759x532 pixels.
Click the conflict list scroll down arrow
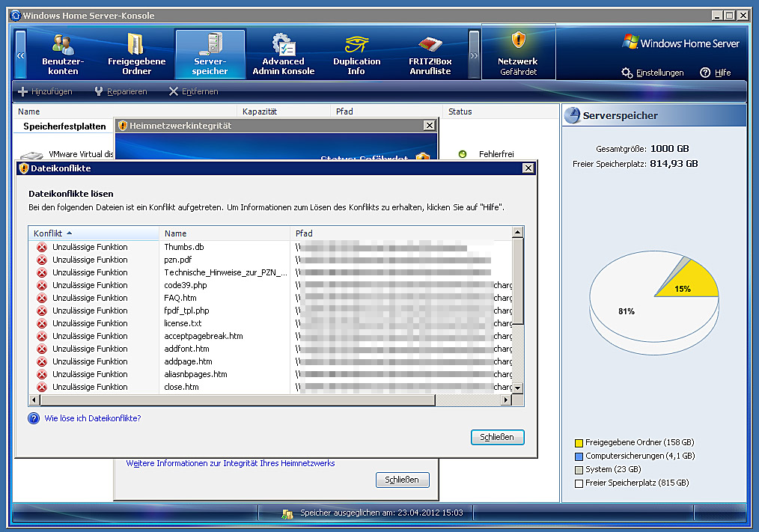pyautogui.click(x=517, y=388)
